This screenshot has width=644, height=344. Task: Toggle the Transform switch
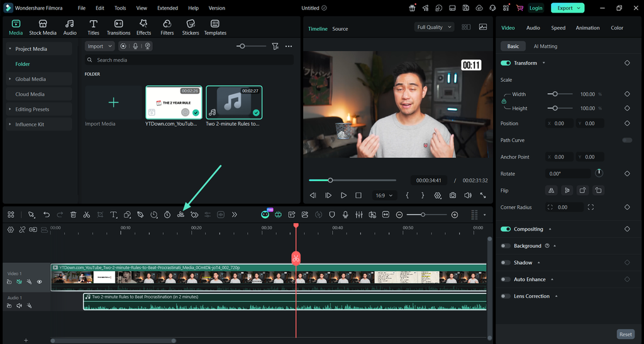coord(506,63)
